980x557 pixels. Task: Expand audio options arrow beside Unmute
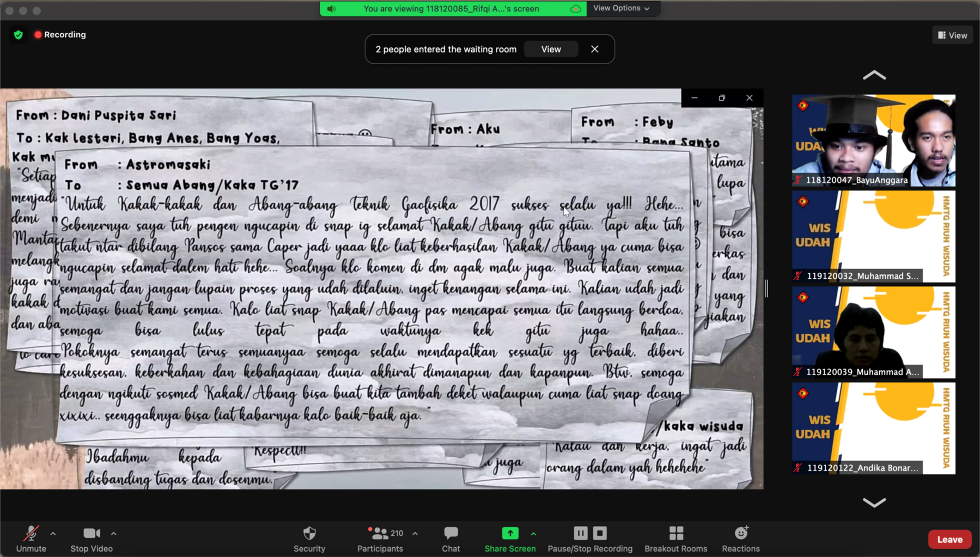tap(53, 534)
